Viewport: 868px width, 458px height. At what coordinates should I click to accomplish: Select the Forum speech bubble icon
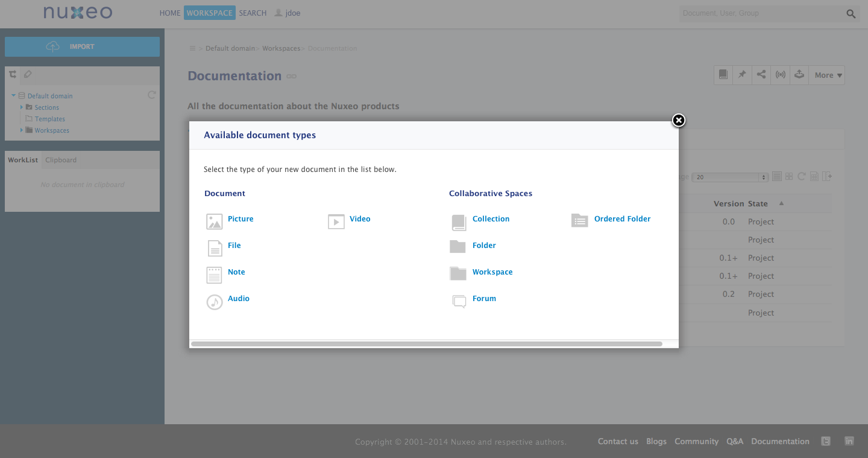pos(459,302)
